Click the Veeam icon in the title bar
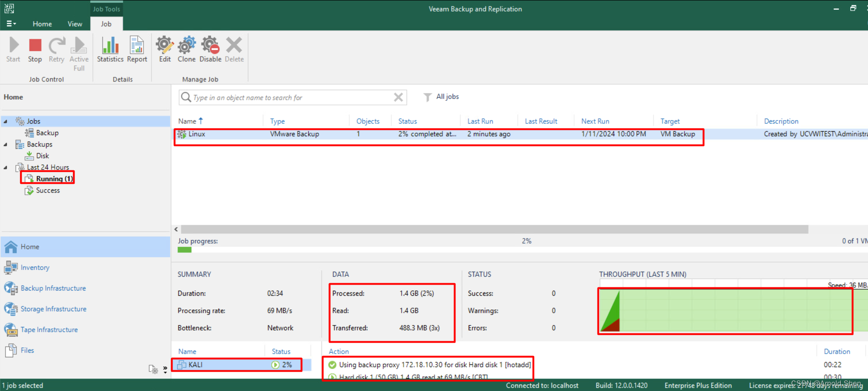This screenshot has width=868, height=391. click(x=9, y=8)
